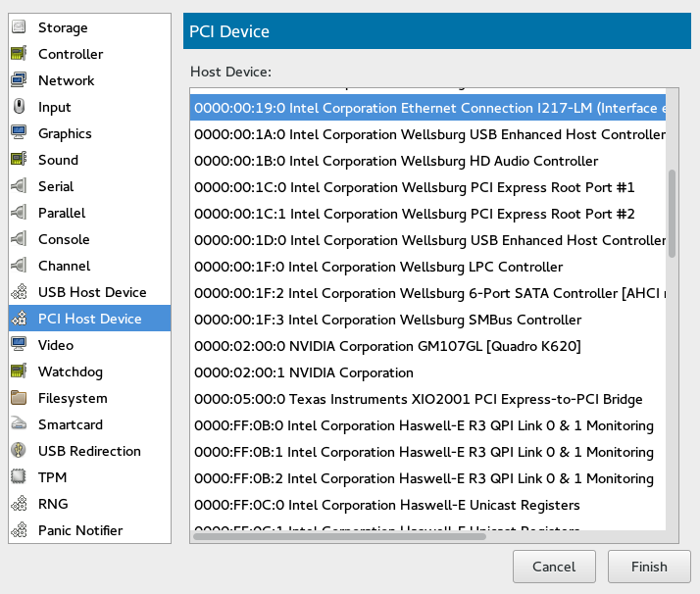Click the Sound card icon

[19, 160]
